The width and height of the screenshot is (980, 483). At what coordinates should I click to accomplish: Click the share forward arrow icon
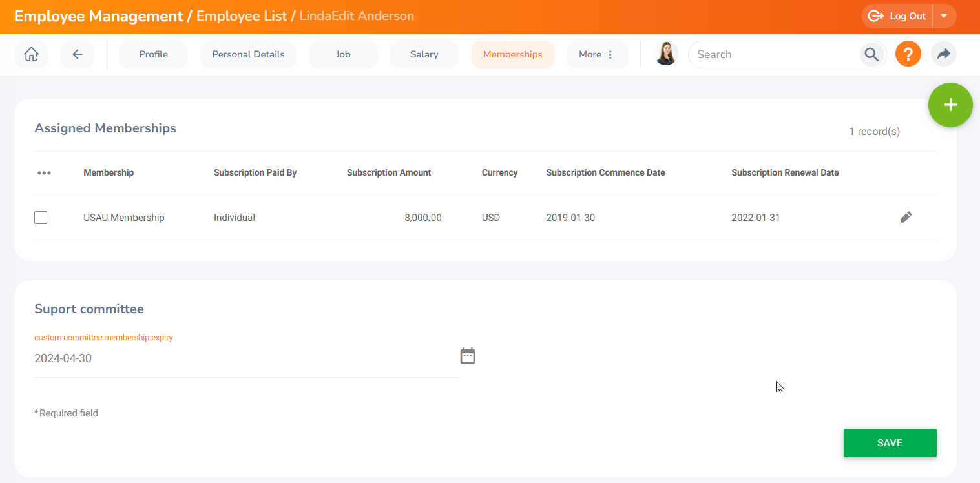click(x=943, y=54)
